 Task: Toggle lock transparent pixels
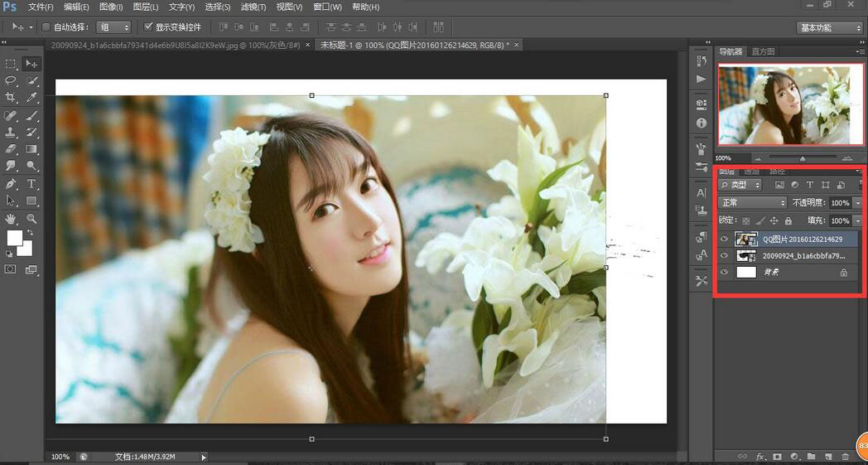pos(747,220)
